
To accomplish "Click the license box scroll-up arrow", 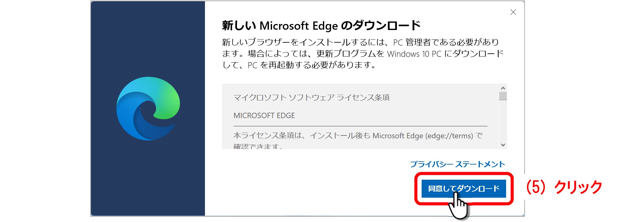I will tap(503, 88).
